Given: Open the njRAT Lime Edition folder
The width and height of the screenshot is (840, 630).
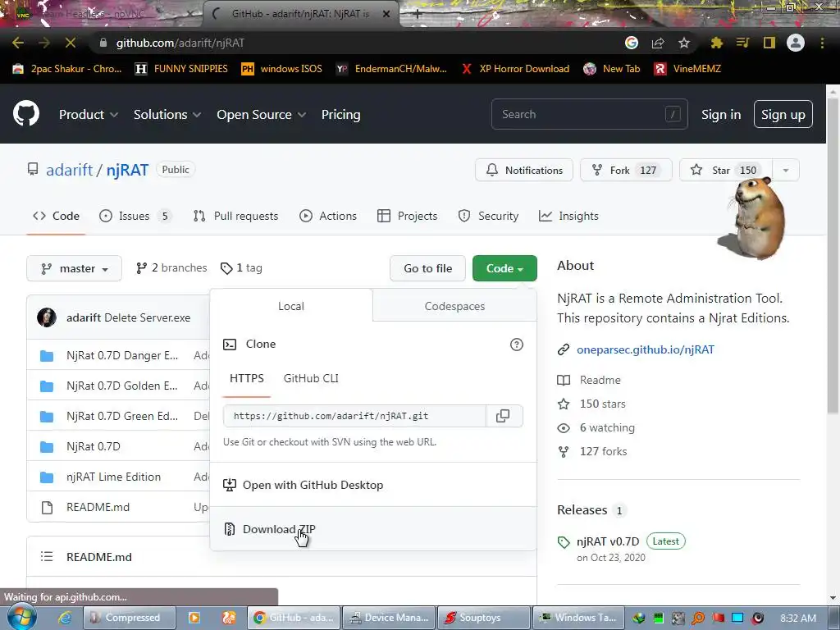Looking at the screenshot, I should [113, 477].
